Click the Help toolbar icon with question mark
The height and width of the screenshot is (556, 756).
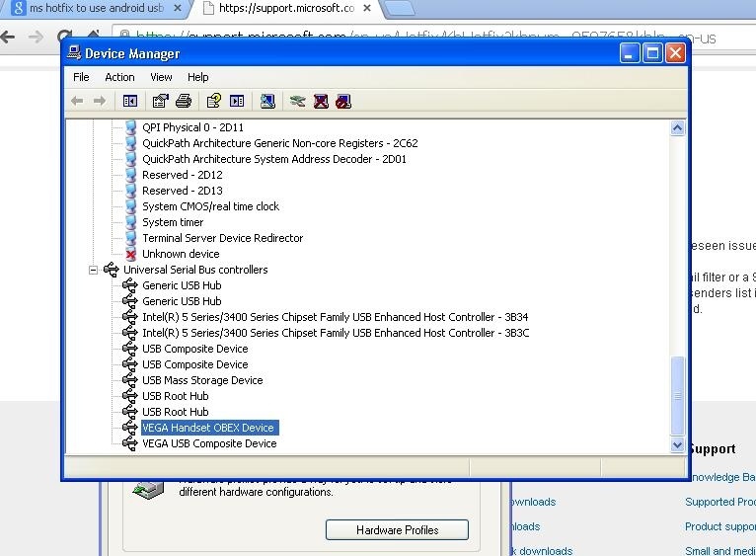(x=213, y=101)
